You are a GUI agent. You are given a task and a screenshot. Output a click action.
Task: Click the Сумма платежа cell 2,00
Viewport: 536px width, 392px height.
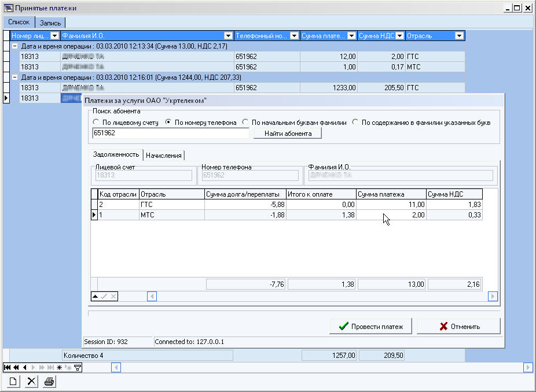tap(391, 215)
